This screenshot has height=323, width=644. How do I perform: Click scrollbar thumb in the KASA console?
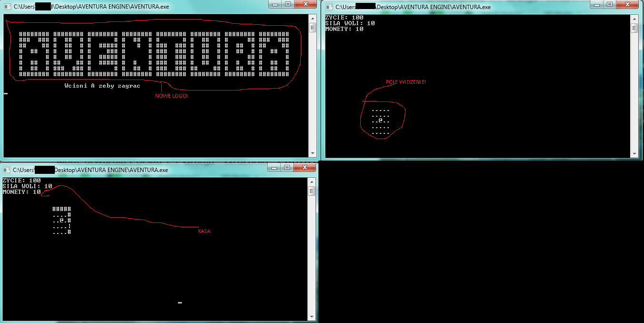click(x=312, y=191)
